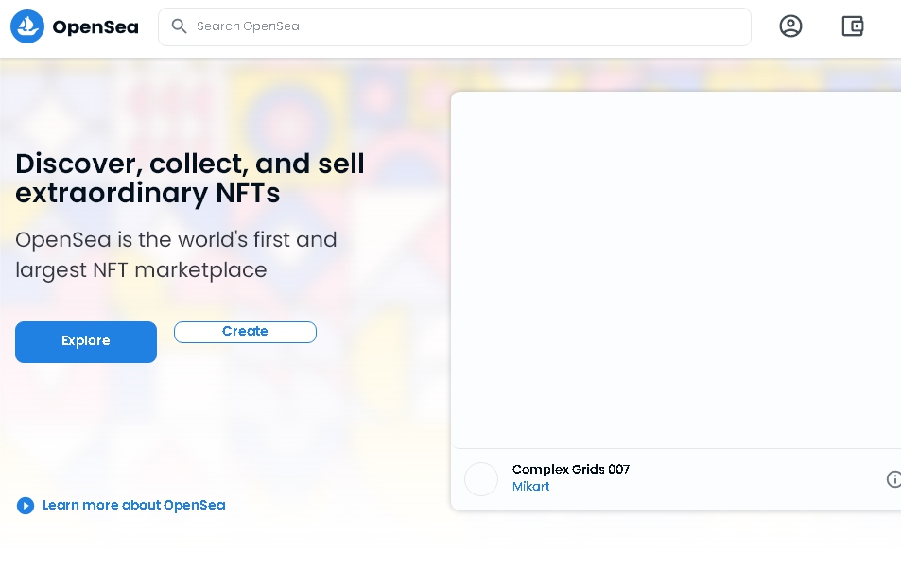This screenshot has height=588, width=901.
Task: Click the 'world's first and largest' subtitle
Action: [176, 254]
